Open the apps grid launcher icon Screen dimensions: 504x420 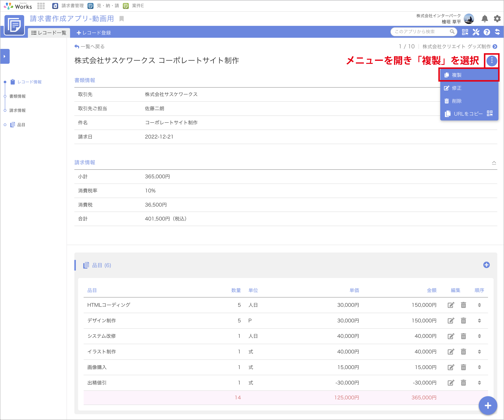tap(41, 6)
